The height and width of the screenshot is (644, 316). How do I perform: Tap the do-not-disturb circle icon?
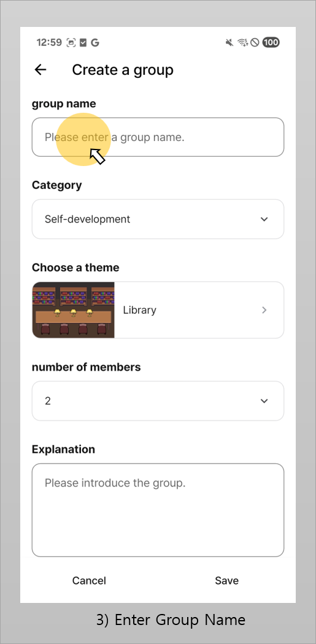coord(255,42)
